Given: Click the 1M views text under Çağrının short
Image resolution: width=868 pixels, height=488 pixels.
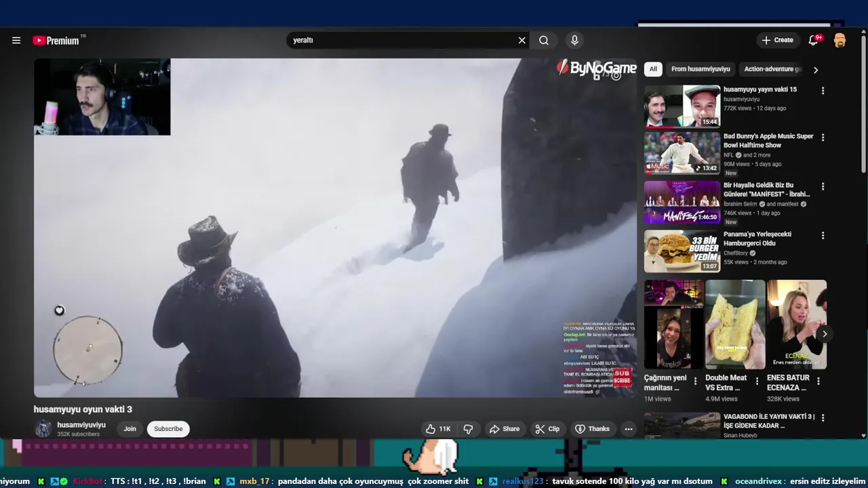Looking at the screenshot, I should click(x=658, y=399).
